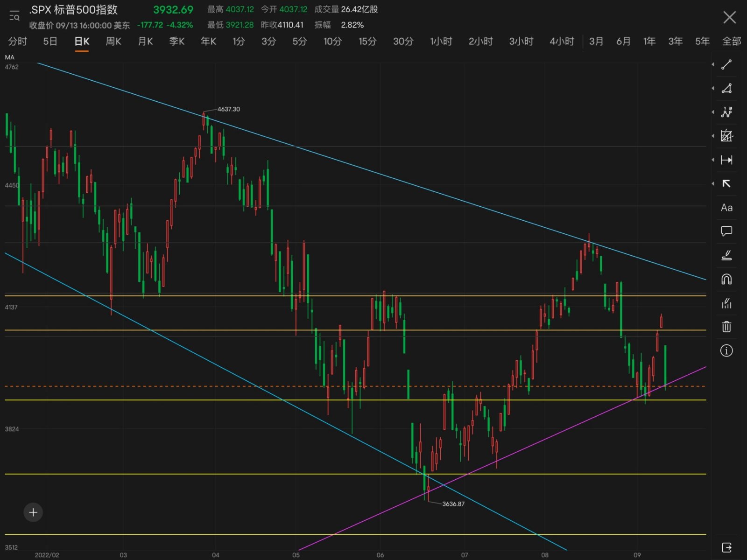Select 4小时 interval tab
747x560 pixels.
[x=562, y=42]
